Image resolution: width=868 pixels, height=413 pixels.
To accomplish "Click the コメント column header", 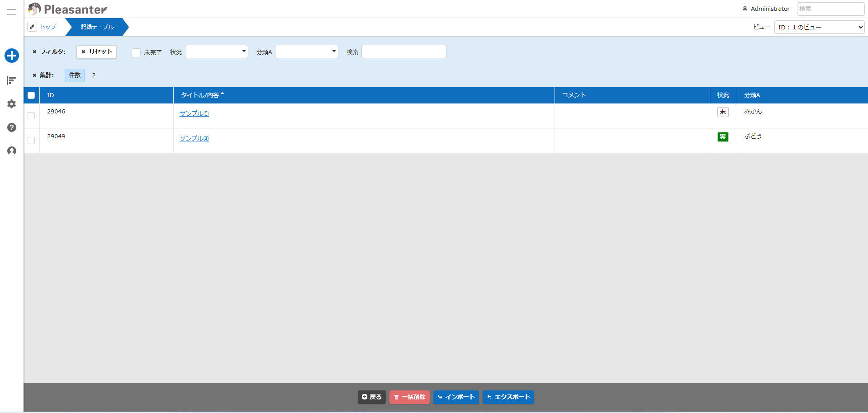I will click(632, 95).
